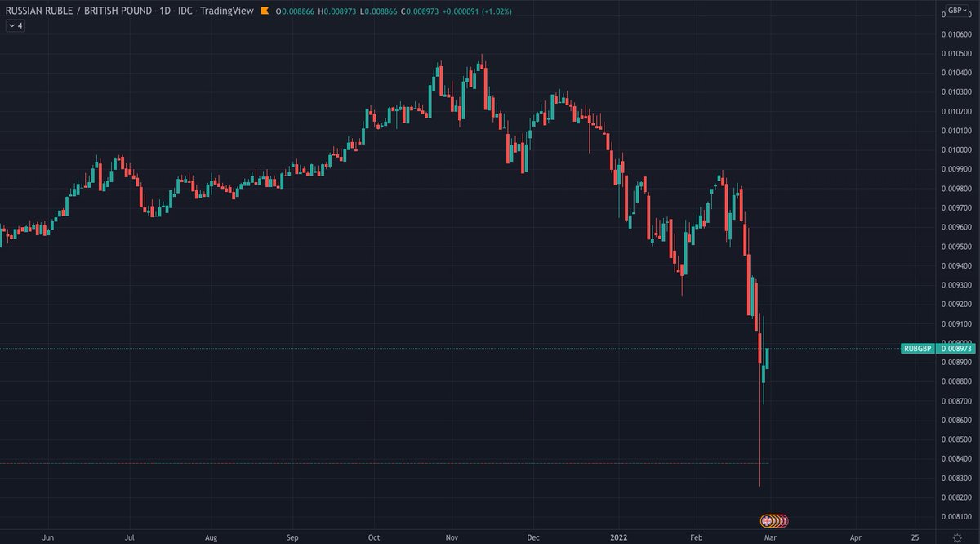The width and height of the screenshot is (980, 544).
Task: Click the Feb label on the time axis
Action: [x=696, y=539]
